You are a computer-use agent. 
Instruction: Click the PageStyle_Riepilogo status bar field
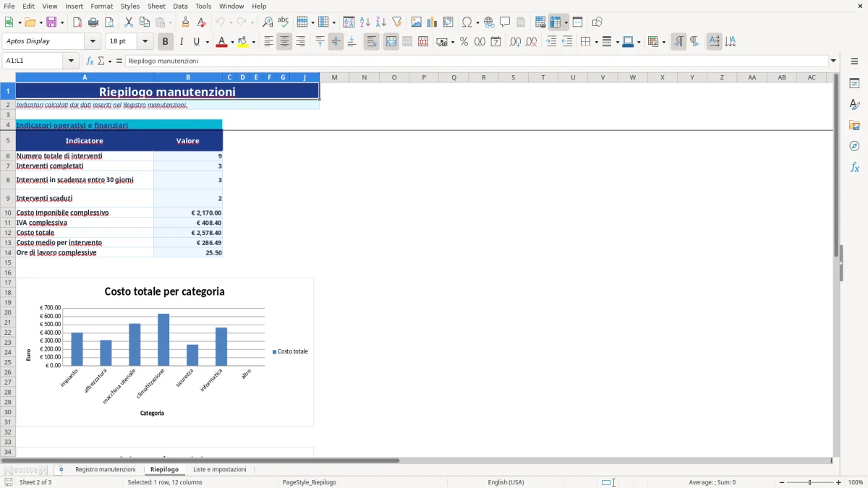click(310, 482)
